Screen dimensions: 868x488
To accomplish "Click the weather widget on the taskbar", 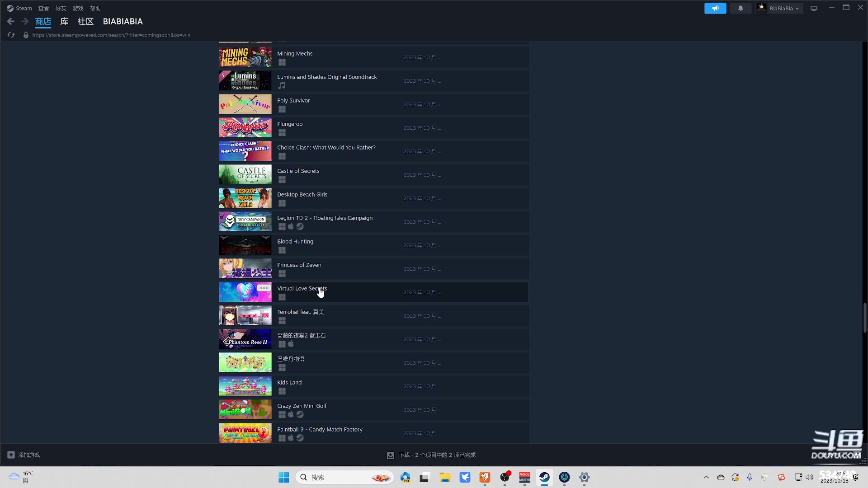I will point(22,477).
